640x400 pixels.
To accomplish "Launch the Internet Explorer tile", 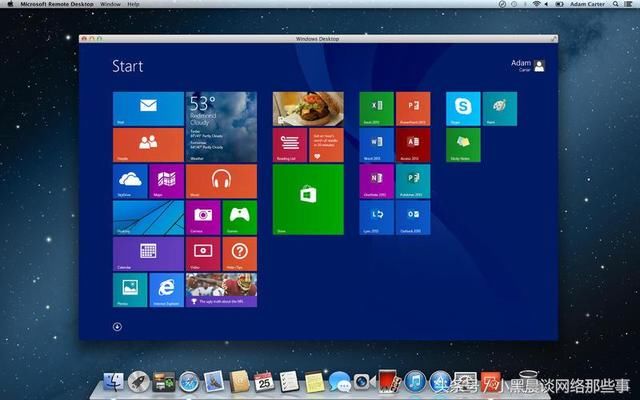I will [166, 289].
